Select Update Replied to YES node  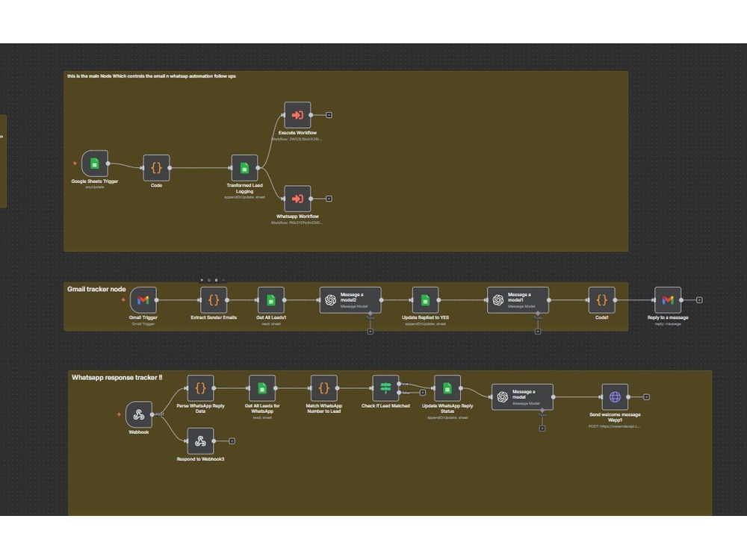coord(425,300)
